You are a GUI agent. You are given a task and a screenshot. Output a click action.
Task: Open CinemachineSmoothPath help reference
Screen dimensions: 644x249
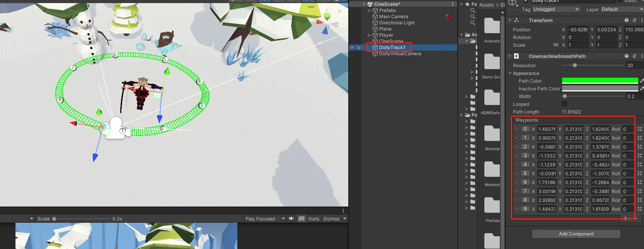(x=627, y=56)
